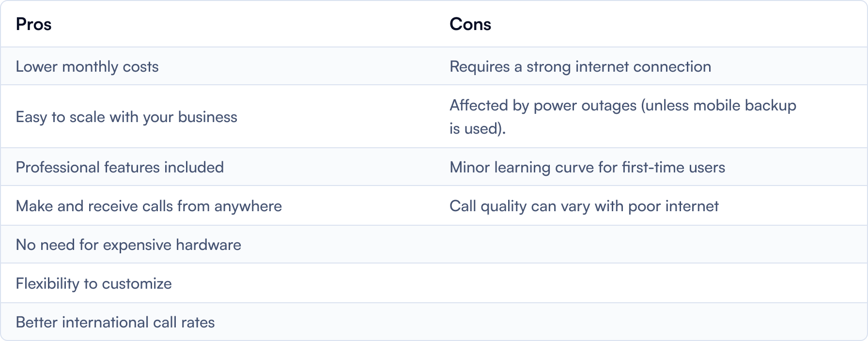Click the word 'business' in the Pros column
The image size is (868, 341).
208,117
